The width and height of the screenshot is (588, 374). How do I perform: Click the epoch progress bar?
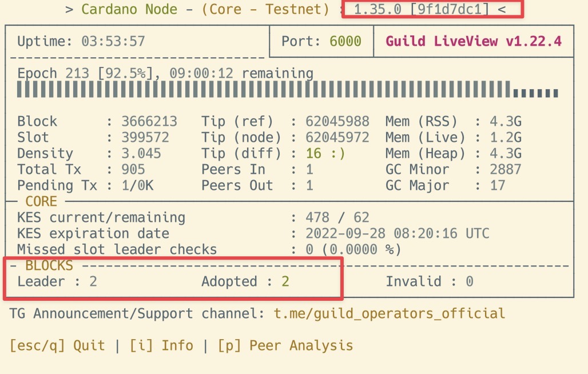pyautogui.click(x=288, y=90)
